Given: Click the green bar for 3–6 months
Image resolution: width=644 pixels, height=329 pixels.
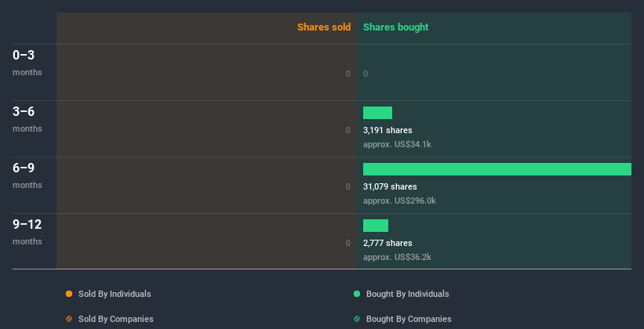Looking at the screenshot, I should [x=377, y=113].
